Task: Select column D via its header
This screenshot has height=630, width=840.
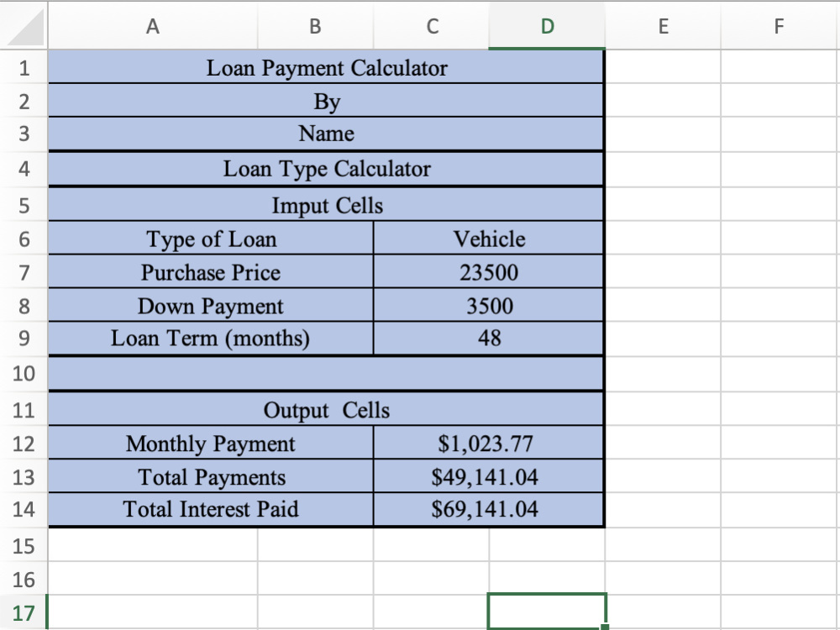Action: [x=547, y=26]
